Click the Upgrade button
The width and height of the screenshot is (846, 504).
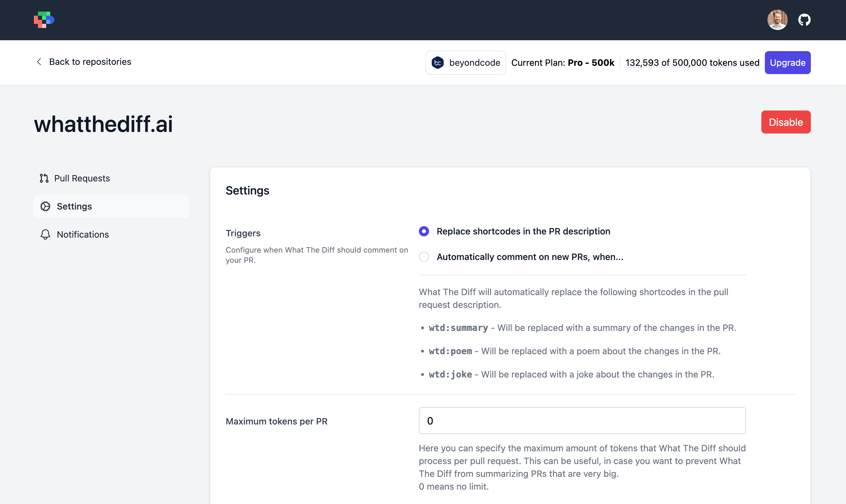[x=788, y=63]
